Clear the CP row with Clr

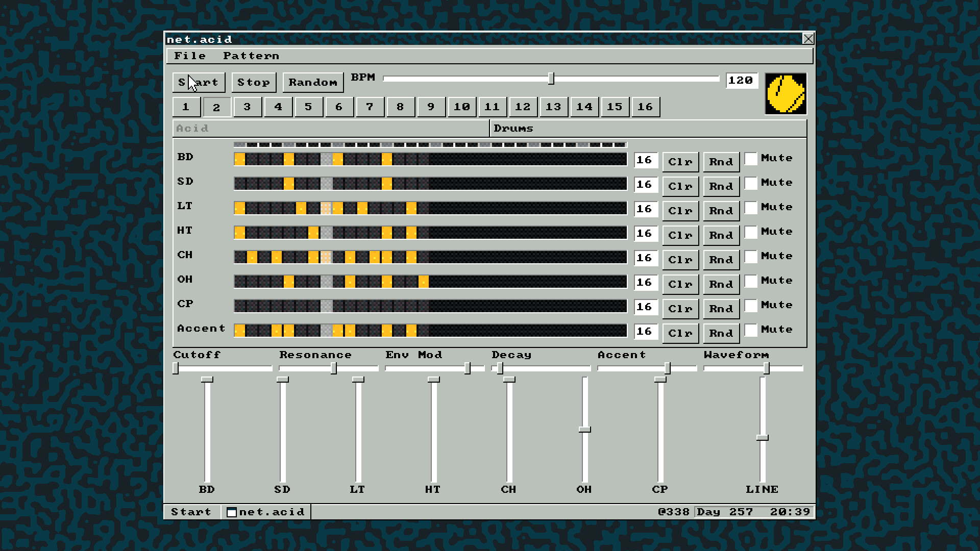680,309
